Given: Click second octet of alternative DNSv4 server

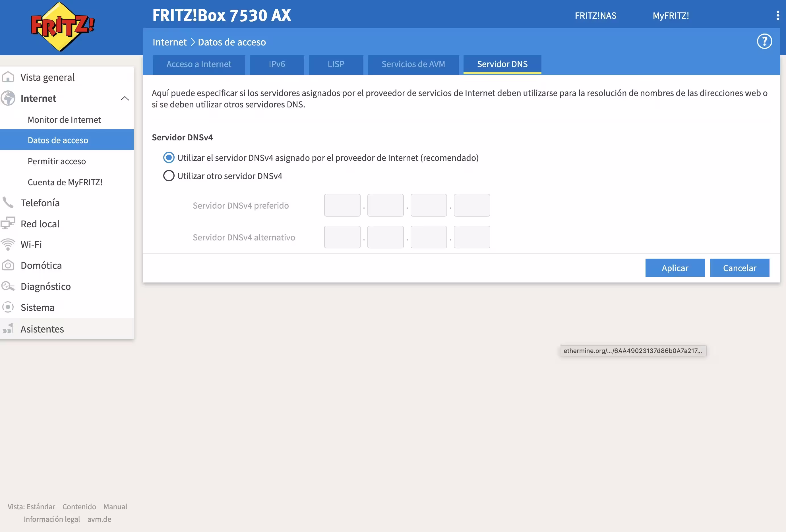Looking at the screenshot, I should (386, 237).
